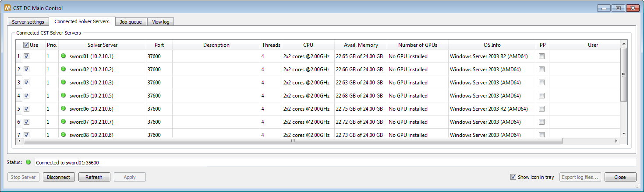Click the Refresh button
The width and height of the screenshot is (644, 192).
coord(94,177)
